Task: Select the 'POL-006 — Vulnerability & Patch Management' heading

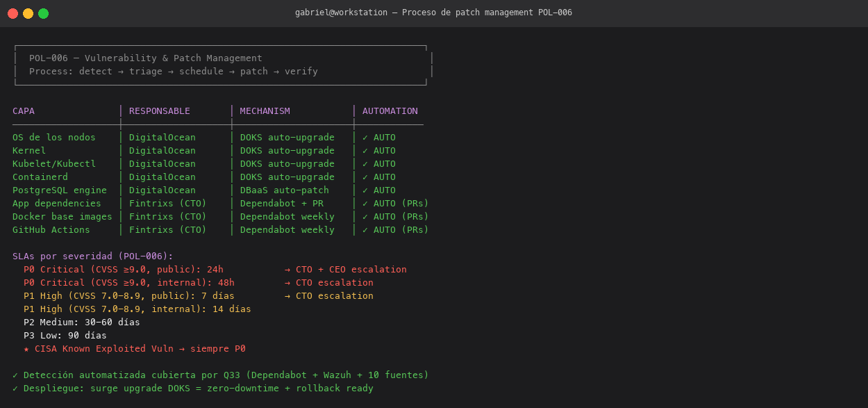Action: [146, 58]
